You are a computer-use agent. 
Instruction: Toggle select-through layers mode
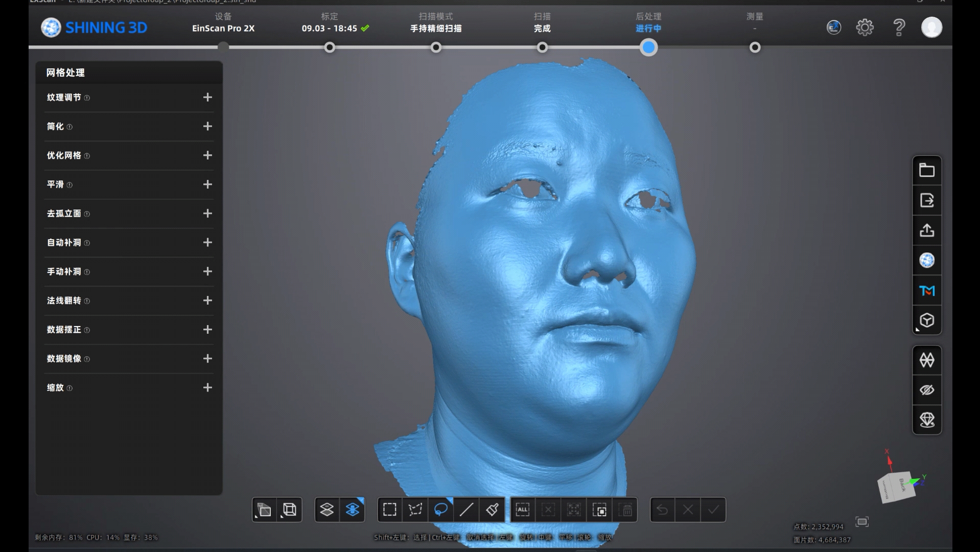[353, 510]
